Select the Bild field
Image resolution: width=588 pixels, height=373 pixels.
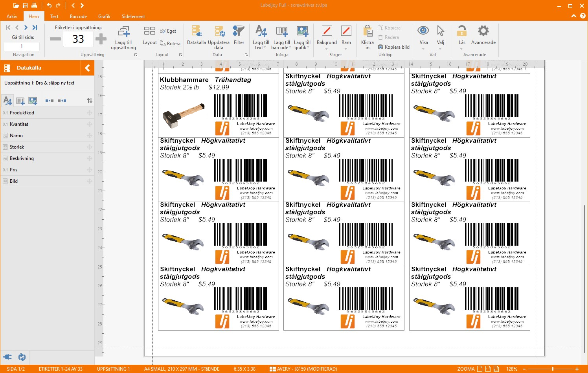(x=47, y=181)
